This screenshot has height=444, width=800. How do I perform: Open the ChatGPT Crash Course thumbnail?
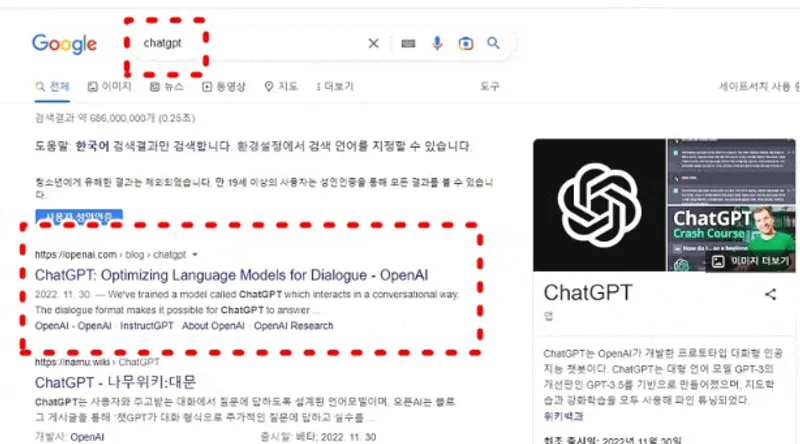pos(731,238)
